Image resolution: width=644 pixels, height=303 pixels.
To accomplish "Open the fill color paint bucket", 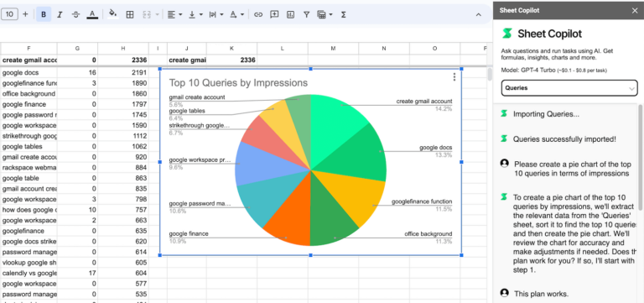I will 112,14.
